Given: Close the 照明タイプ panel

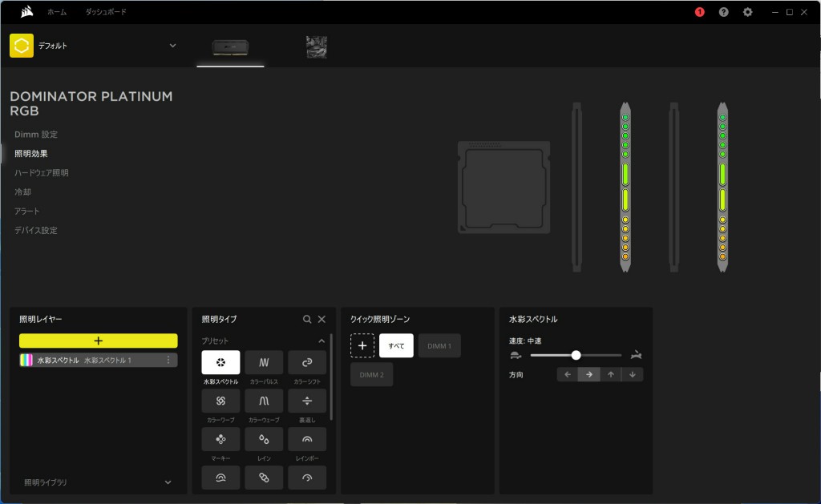Looking at the screenshot, I should pos(322,319).
